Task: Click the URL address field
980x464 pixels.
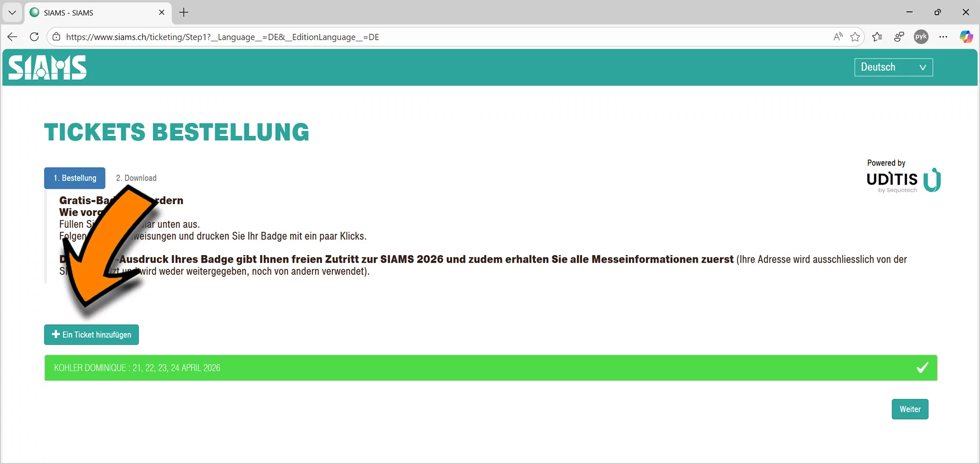Action: tap(441, 37)
